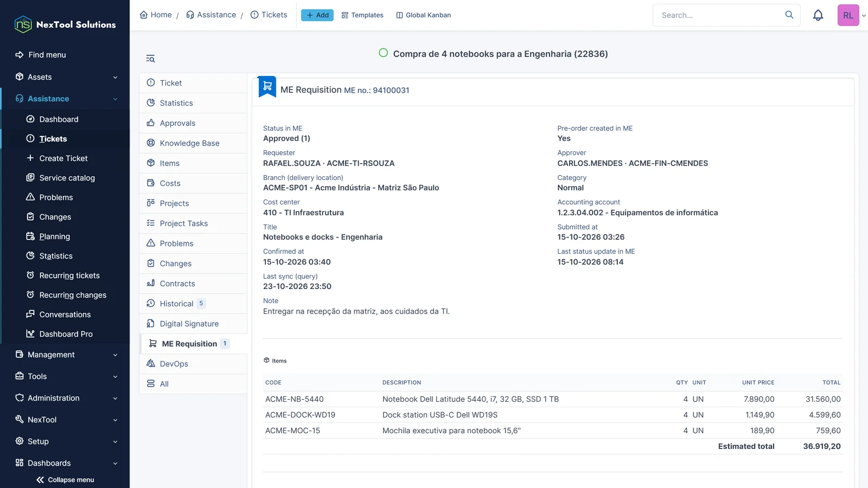Screen dimensions: 868x488
Task: Click the Dashboard icon in the sidebar
Action: point(30,119)
